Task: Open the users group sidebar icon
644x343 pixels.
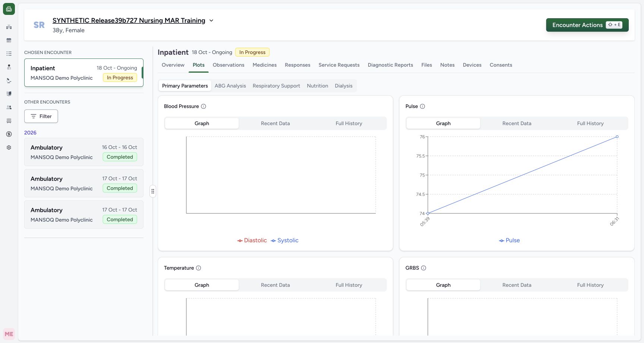Action: click(x=9, y=107)
